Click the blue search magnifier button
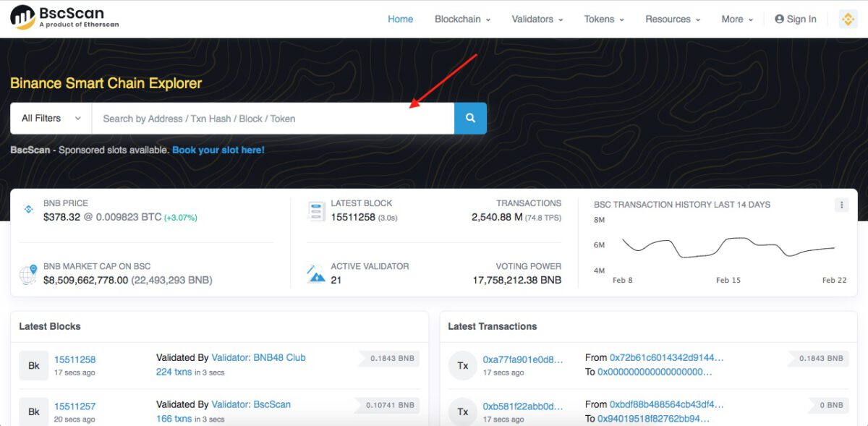The image size is (868, 426). tap(470, 118)
